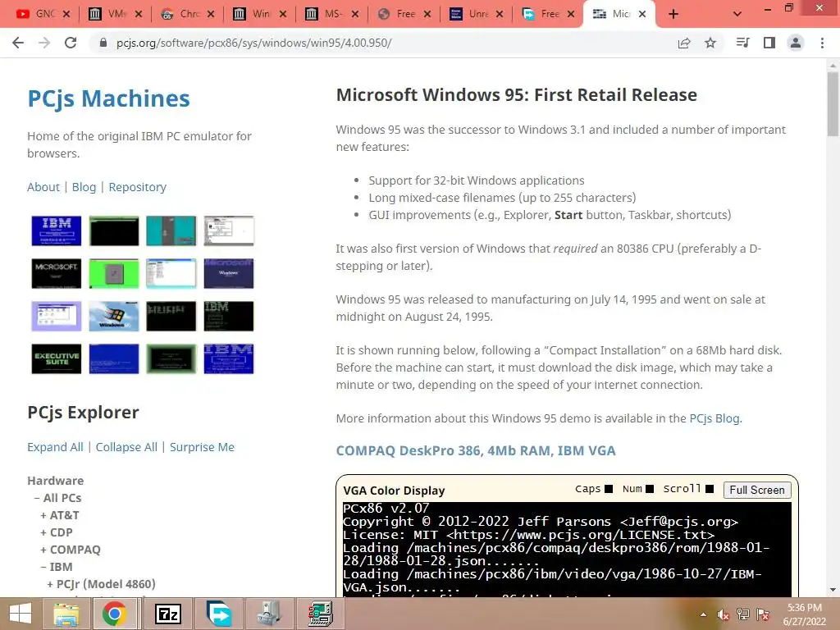Open the Chrome three-dot menu
Viewport: 840px width, 630px height.
coord(822,43)
